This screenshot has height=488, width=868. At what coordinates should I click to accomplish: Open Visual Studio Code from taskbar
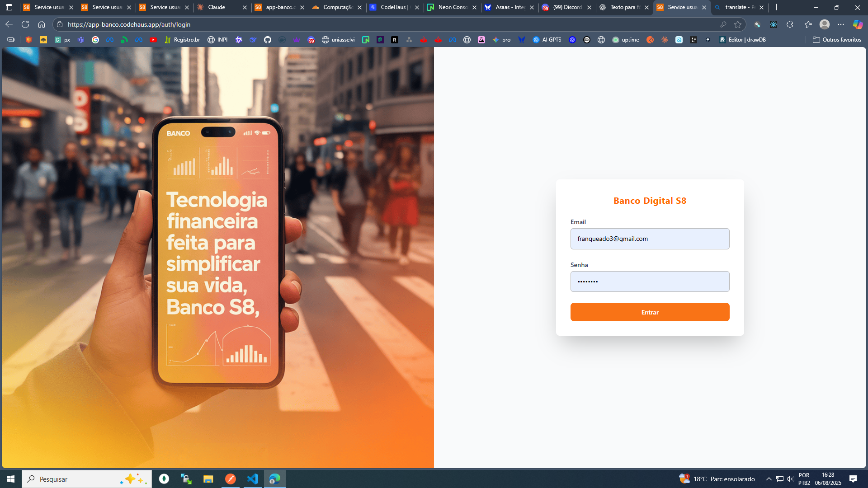pyautogui.click(x=252, y=479)
